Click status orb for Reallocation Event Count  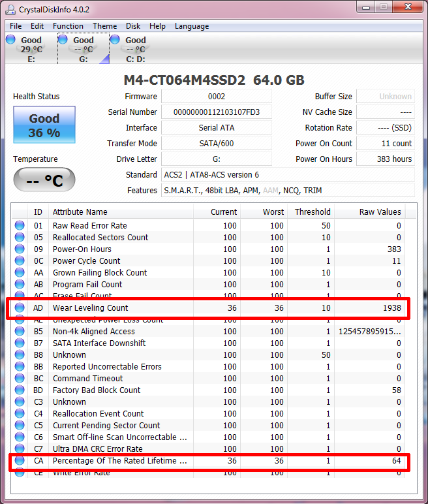click(20, 413)
